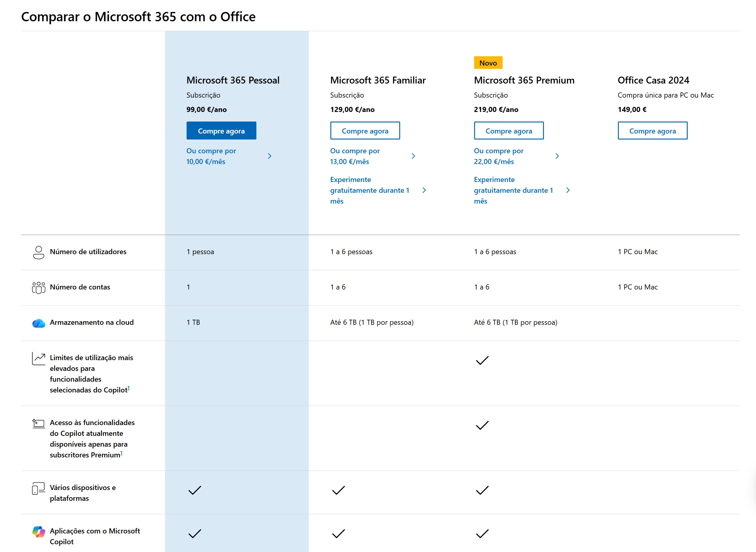This screenshot has width=756, height=552.
Task: Buy Microsoft 365 Pessoal with Compre agora
Action: point(221,131)
